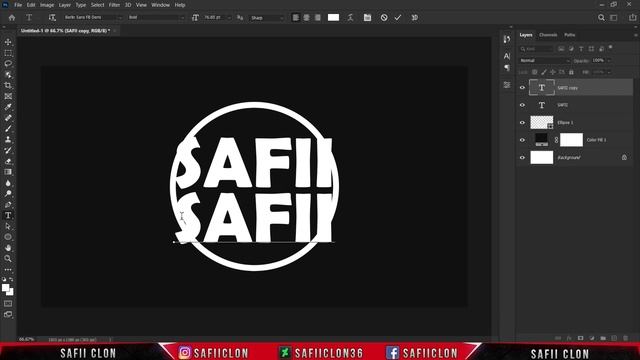Toggle text orientation in options bar
Viewport: 640px width, 360px height.
pos(52,18)
